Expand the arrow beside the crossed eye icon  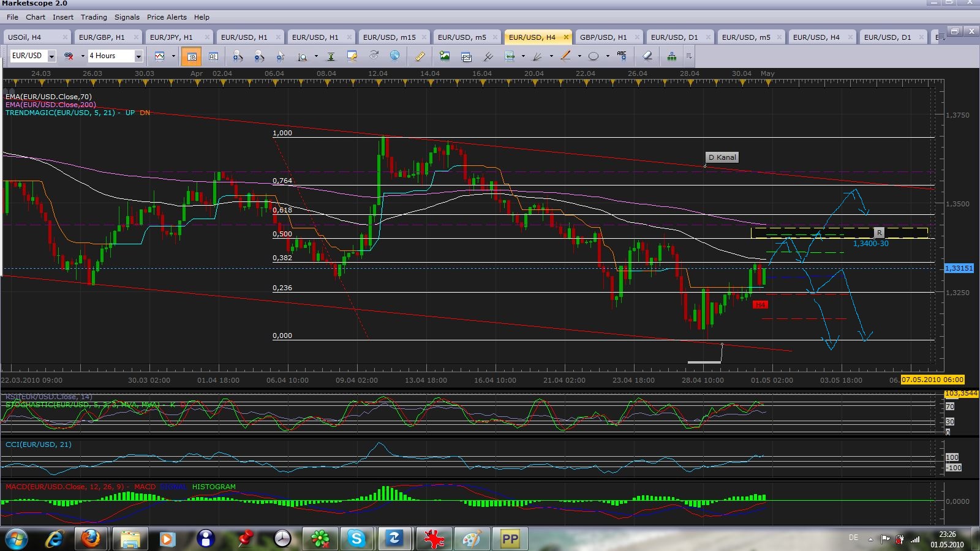click(82, 56)
